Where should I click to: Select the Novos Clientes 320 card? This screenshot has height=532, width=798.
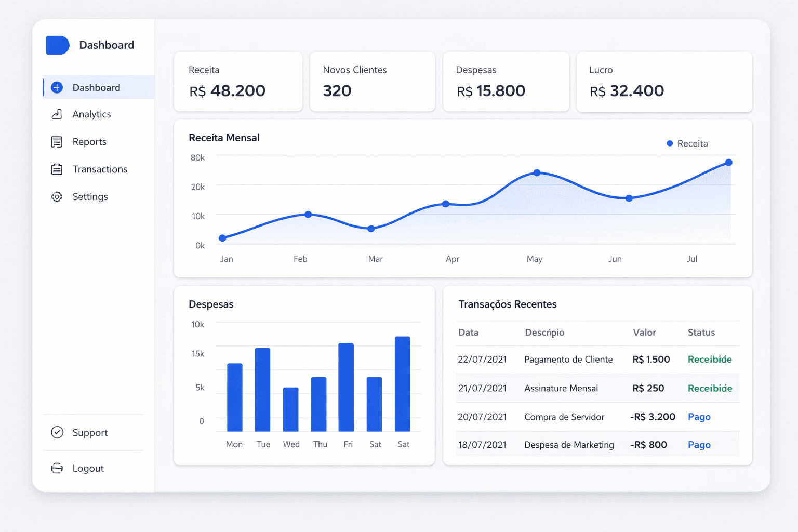pos(372,82)
